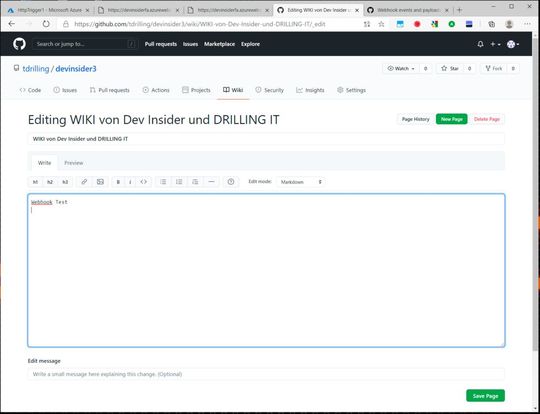The width and height of the screenshot is (540, 414).
Task: Open the Issues repository tab
Action: (x=65, y=90)
